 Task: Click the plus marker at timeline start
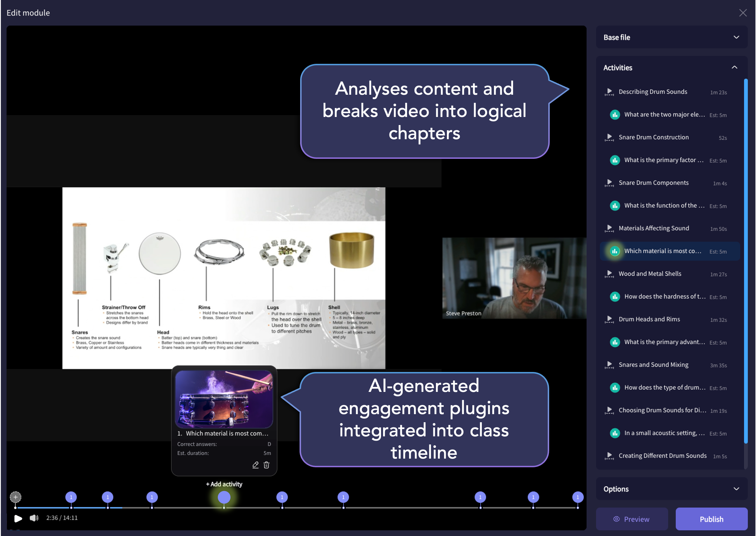[16, 497]
